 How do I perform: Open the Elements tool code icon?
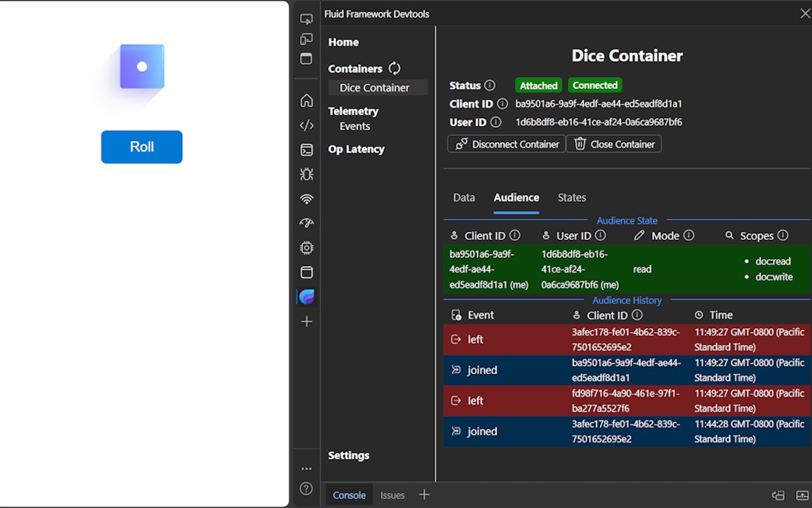306,125
